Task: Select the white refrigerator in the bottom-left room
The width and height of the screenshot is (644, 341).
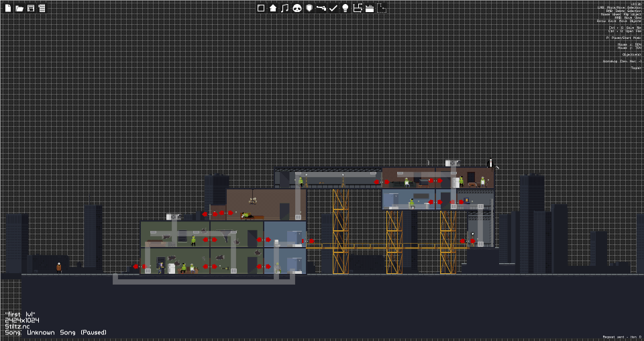Action: click(x=172, y=269)
